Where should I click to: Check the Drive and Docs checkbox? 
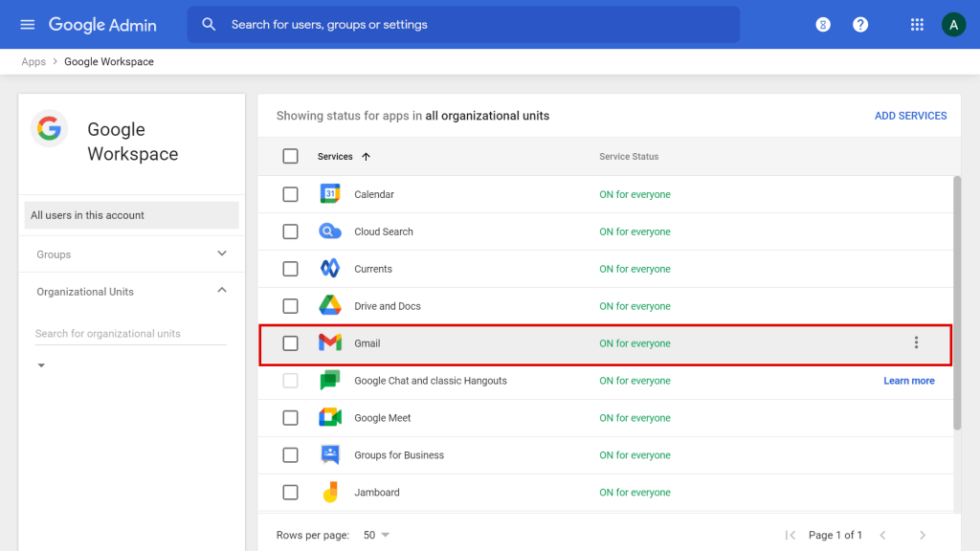point(290,306)
